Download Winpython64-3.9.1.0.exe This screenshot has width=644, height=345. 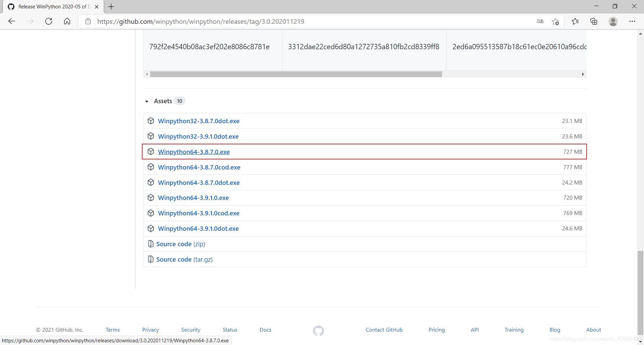point(193,198)
